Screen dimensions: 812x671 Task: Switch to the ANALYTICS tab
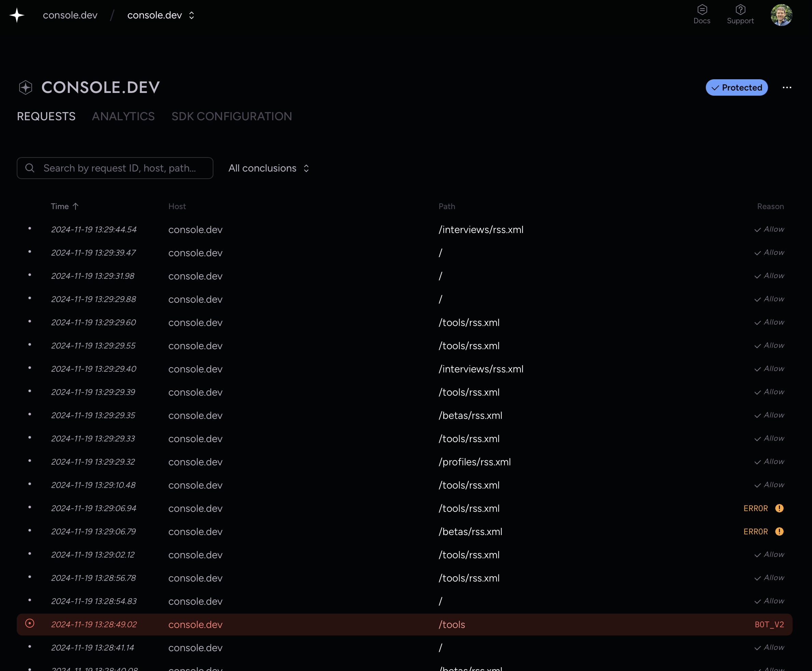[123, 117]
